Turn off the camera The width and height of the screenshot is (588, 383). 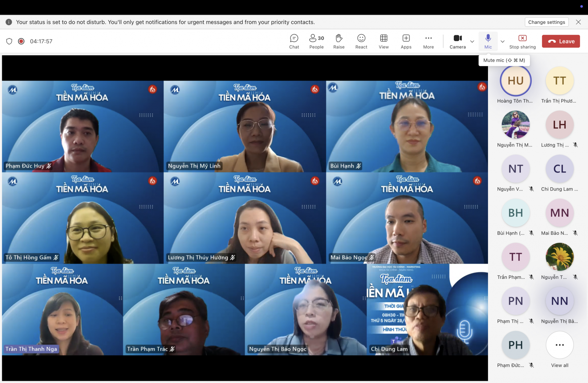coord(458,41)
